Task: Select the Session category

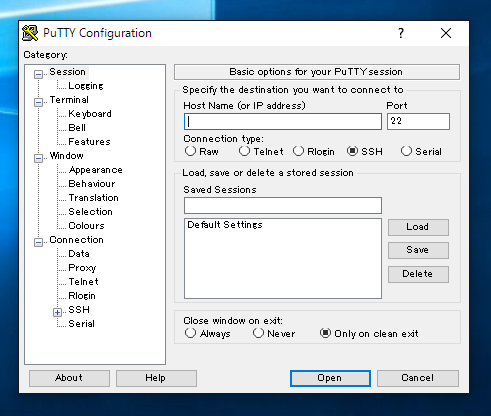Action: click(x=68, y=72)
